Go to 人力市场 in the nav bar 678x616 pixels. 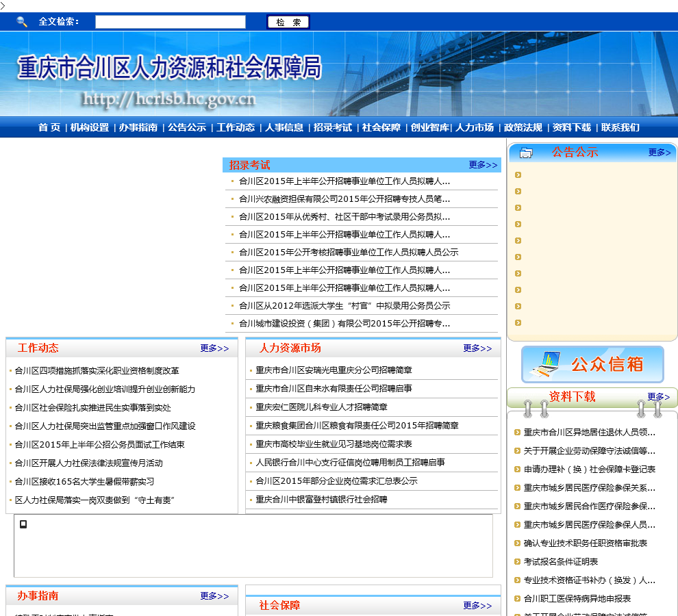coord(475,127)
